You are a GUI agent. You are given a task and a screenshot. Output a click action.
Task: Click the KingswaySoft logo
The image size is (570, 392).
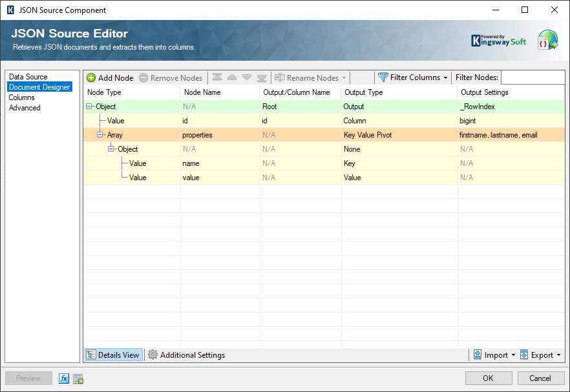(x=498, y=39)
